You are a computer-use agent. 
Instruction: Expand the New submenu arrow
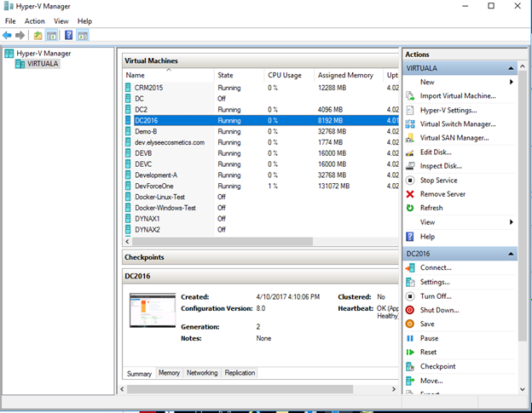coord(511,82)
